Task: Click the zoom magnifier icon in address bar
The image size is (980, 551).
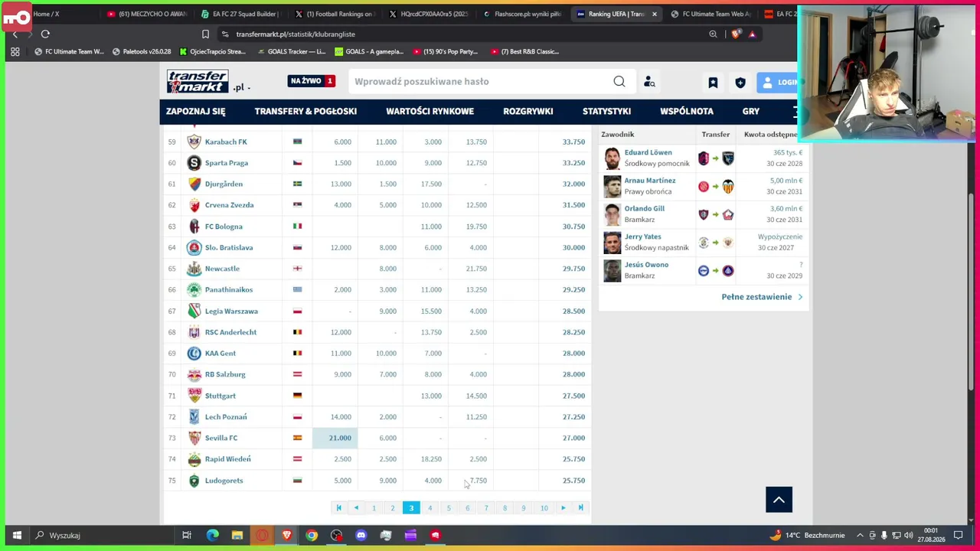Action: (713, 34)
